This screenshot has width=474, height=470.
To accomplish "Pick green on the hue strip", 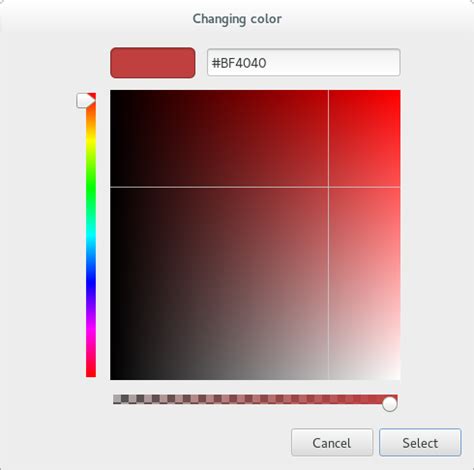I will coord(91,188).
